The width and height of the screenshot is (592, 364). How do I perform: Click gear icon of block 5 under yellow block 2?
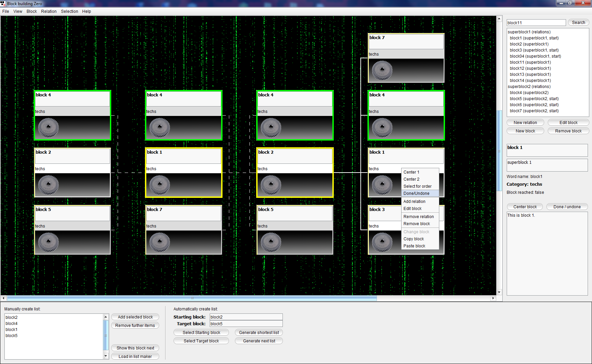(271, 242)
